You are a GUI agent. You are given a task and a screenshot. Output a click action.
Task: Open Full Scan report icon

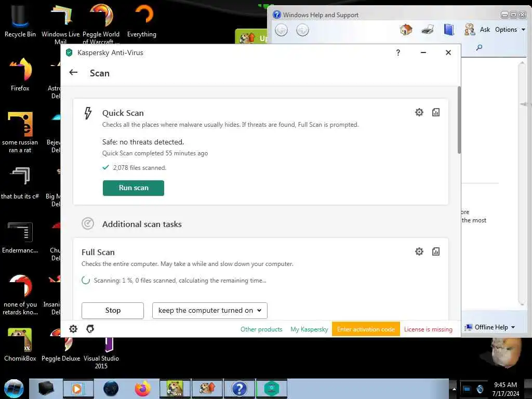pyautogui.click(x=436, y=251)
